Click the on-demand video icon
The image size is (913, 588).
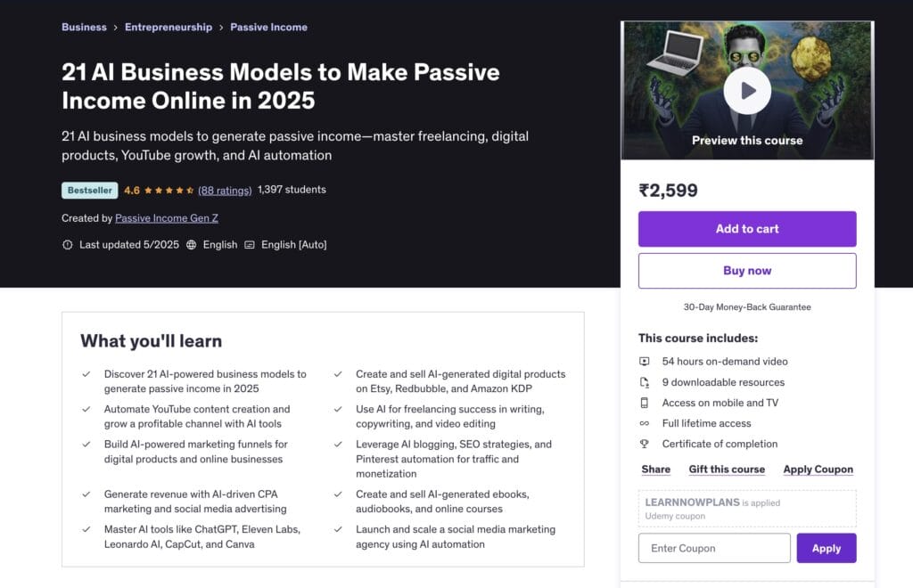pos(645,362)
